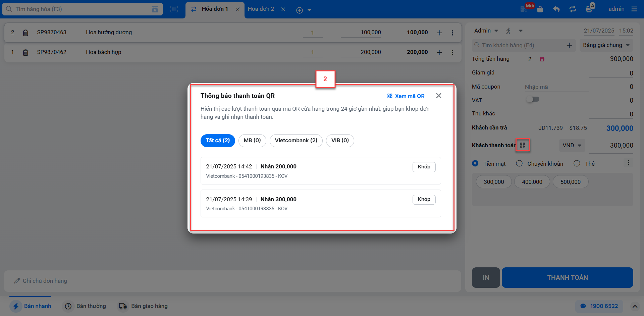Add new customer with plus icon
The height and width of the screenshot is (316, 644).
pyautogui.click(x=569, y=45)
